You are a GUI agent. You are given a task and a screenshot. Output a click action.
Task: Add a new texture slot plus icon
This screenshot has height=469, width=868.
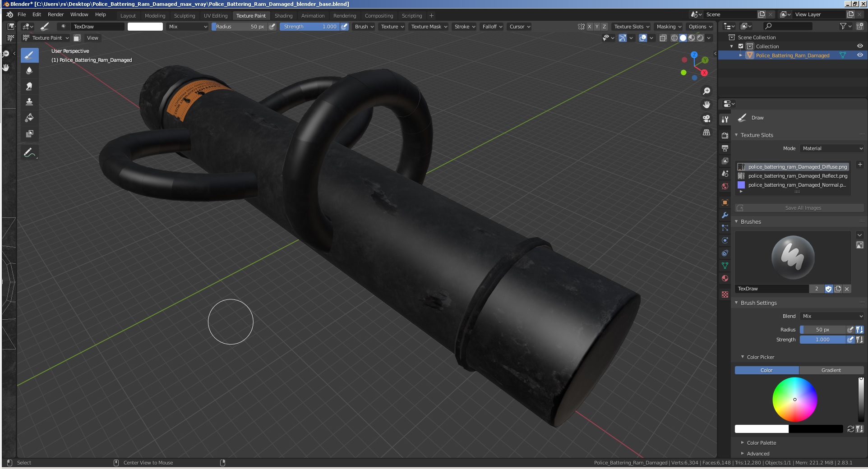coord(860,165)
